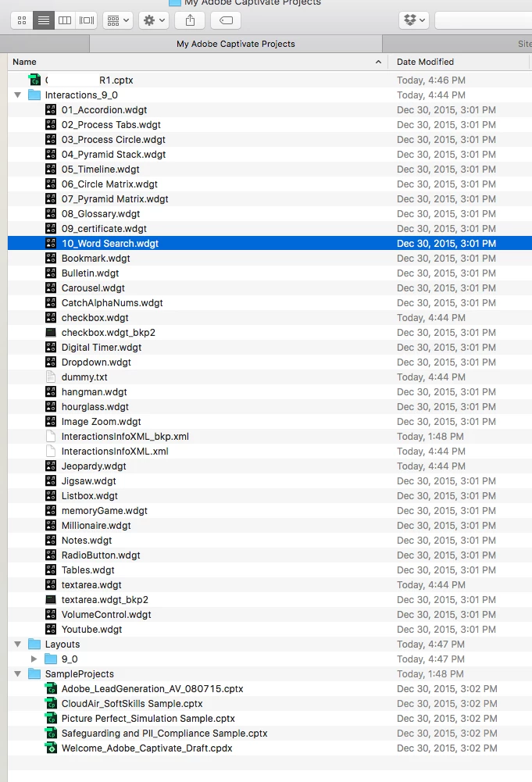Select hangman.wdgt file name
The image size is (532, 782).
(x=95, y=392)
